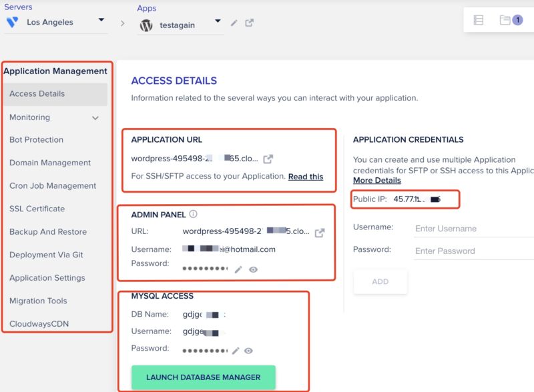Edit the Admin Panel password with pencil icon

click(x=238, y=269)
